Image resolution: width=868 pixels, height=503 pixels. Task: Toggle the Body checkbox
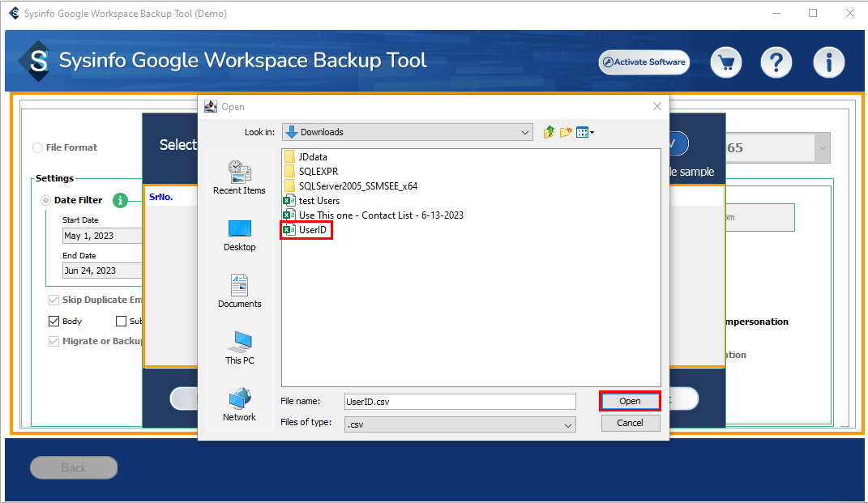coord(53,321)
